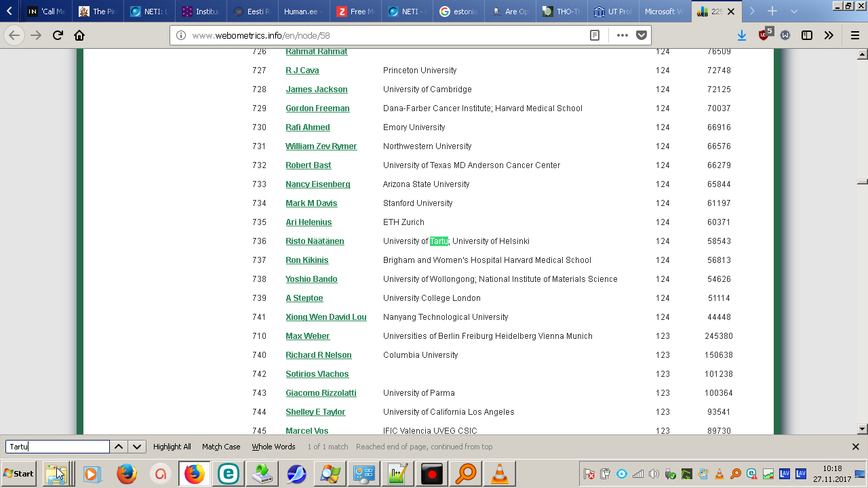Open Risto Näätänen's profile link
The width and height of the screenshot is (868, 488).
[315, 241]
